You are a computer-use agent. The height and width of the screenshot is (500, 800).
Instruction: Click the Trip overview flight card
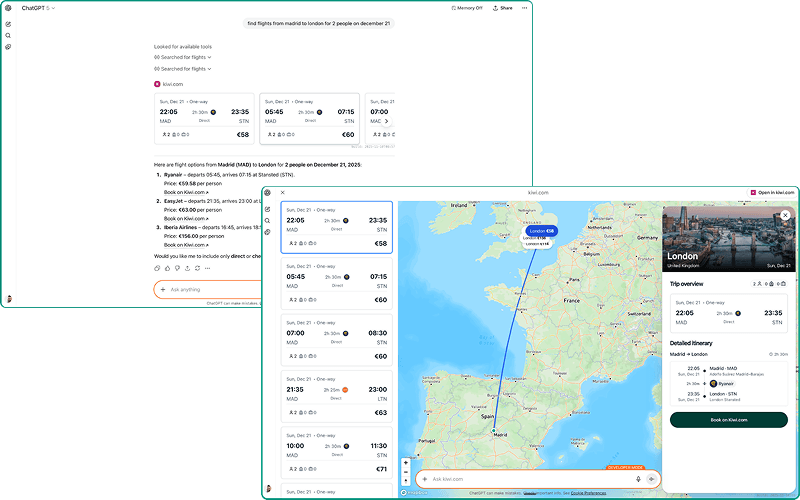coord(729,313)
